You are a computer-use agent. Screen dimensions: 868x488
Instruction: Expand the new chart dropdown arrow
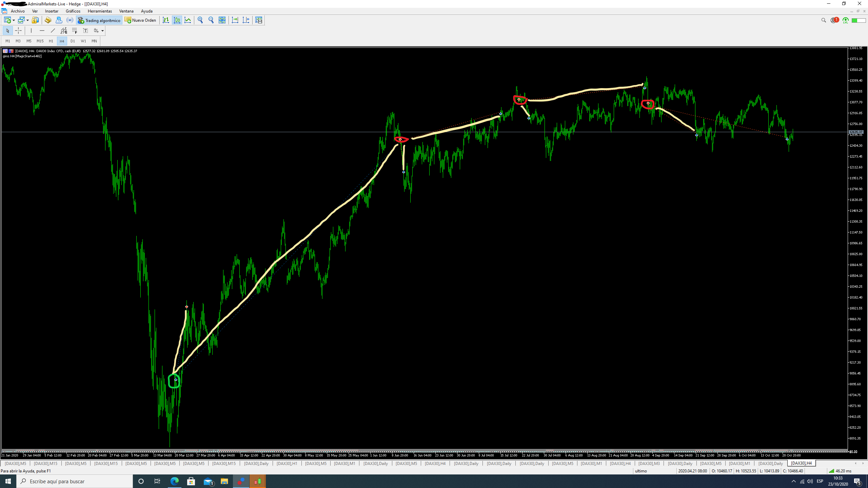click(14, 20)
